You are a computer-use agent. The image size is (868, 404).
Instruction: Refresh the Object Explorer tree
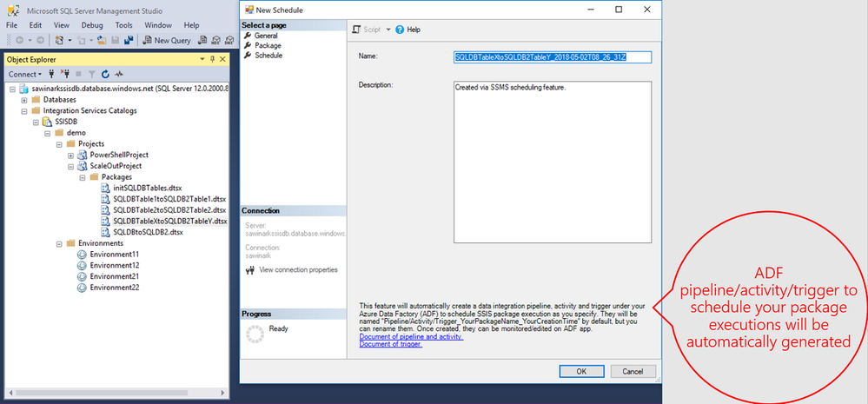(x=105, y=74)
